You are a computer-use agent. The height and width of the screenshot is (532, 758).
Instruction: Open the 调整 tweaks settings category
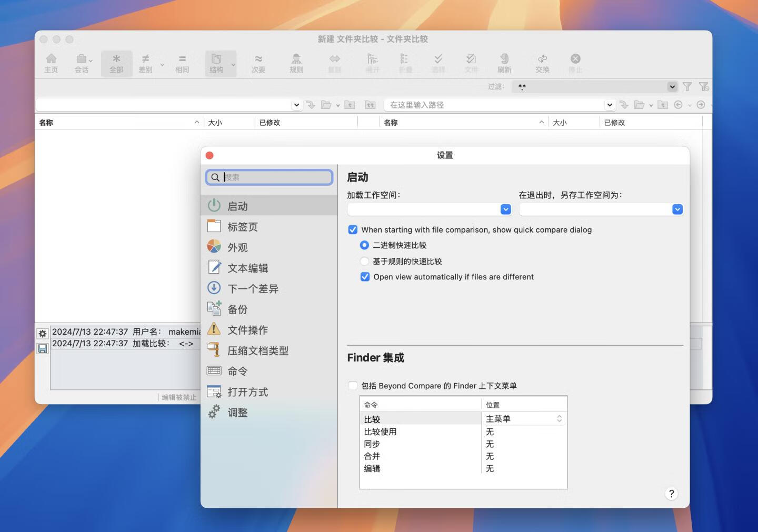[269, 413]
